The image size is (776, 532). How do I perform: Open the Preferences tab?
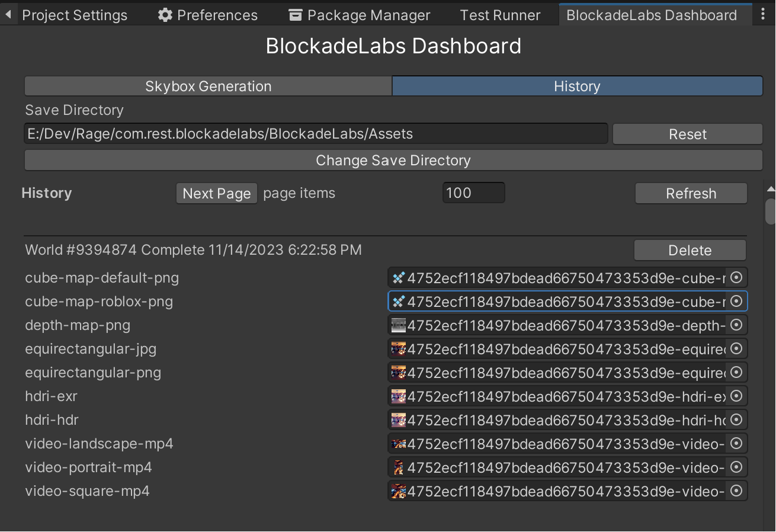point(208,15)
